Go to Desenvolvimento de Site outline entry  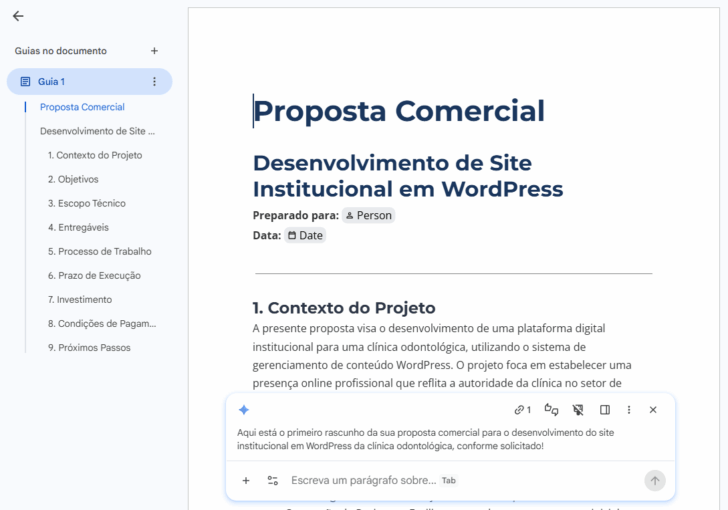pyautogui.click(x=98, y=131)
